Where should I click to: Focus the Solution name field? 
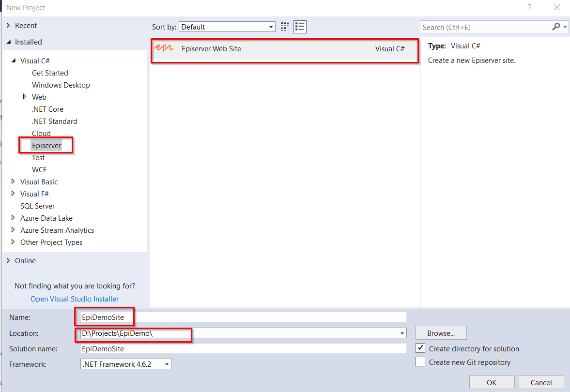point(243,348)
